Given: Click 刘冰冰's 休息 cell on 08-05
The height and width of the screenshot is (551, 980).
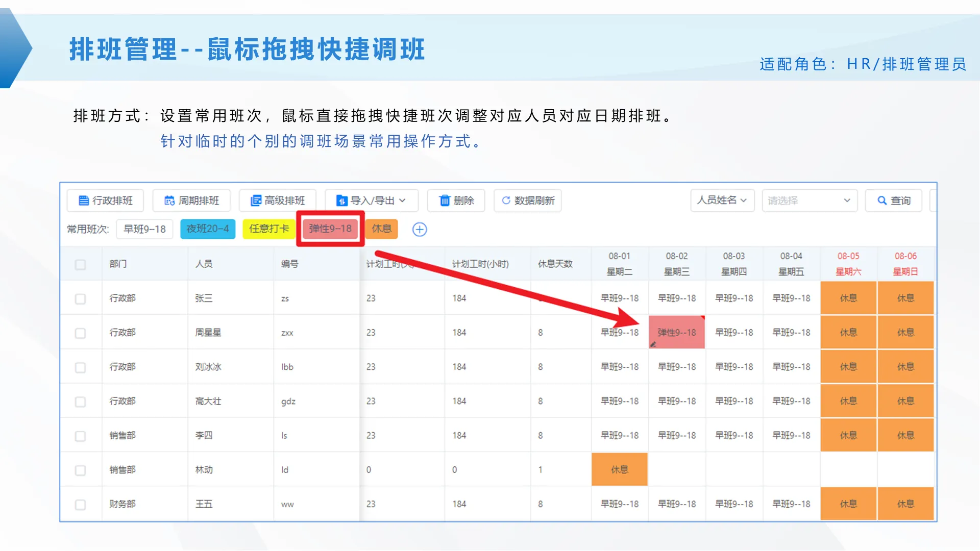Looking at the screenshot, I should click(x=848, y=367).
